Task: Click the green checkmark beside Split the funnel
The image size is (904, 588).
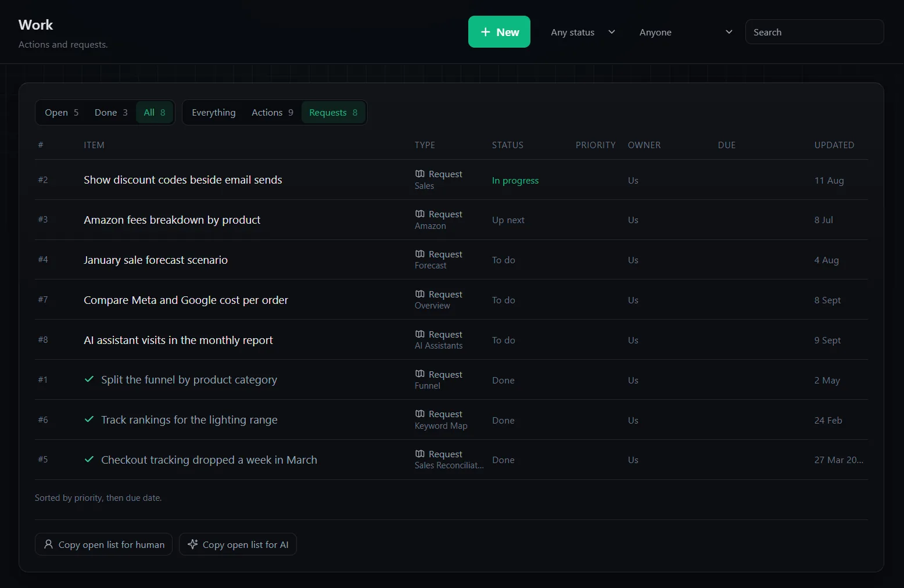Action: click(x=89, y=379)
